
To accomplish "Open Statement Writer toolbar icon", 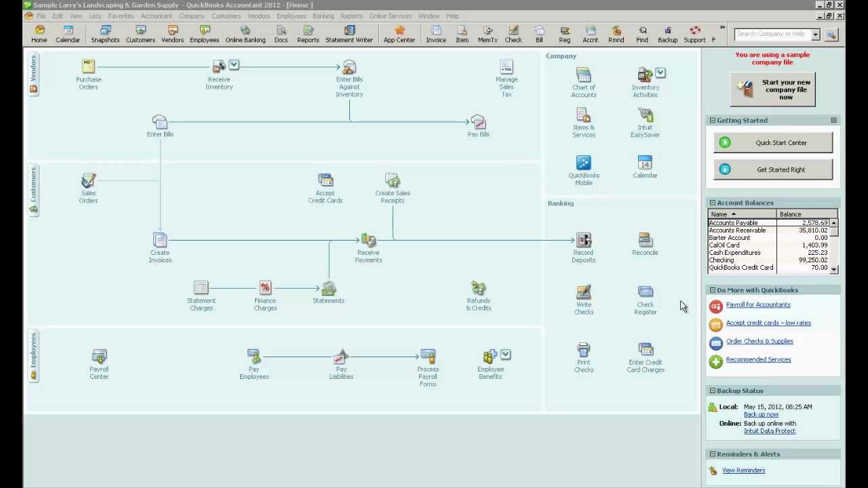I will [349, 35].
